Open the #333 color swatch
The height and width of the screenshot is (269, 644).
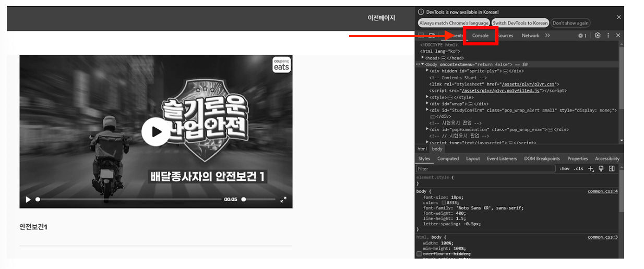pyautogui.click(x=444, y=202)
